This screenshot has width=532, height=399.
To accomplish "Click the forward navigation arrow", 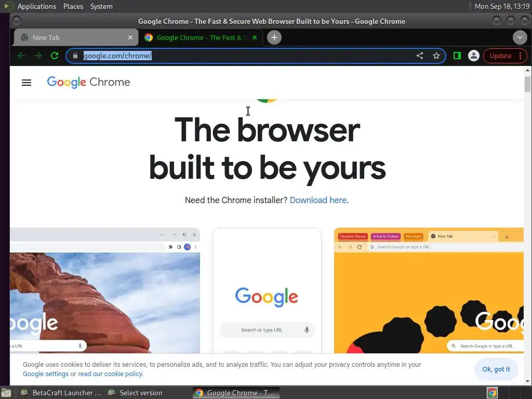I will pos(38,56).
